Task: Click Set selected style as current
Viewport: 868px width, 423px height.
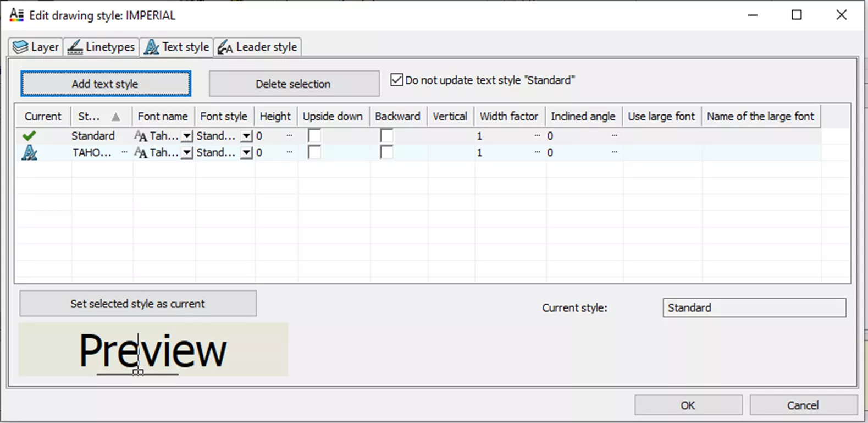Action: point(137,304)
